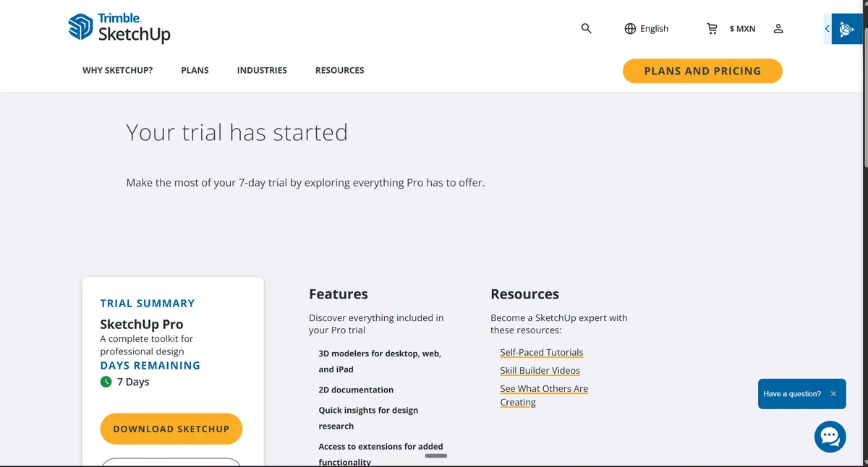Open the user account icon
Screen dimensions: 868x467
coord(778,29)
